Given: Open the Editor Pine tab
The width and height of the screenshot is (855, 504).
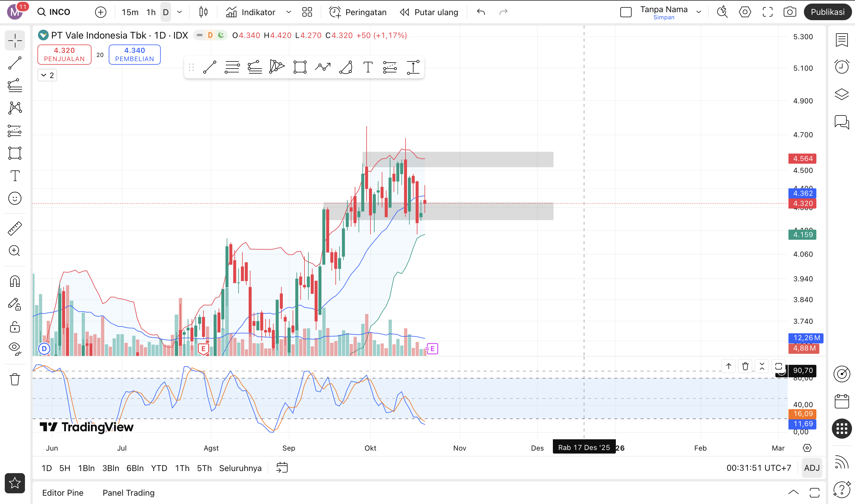Looking at the screenshot, I should [63, 493].
